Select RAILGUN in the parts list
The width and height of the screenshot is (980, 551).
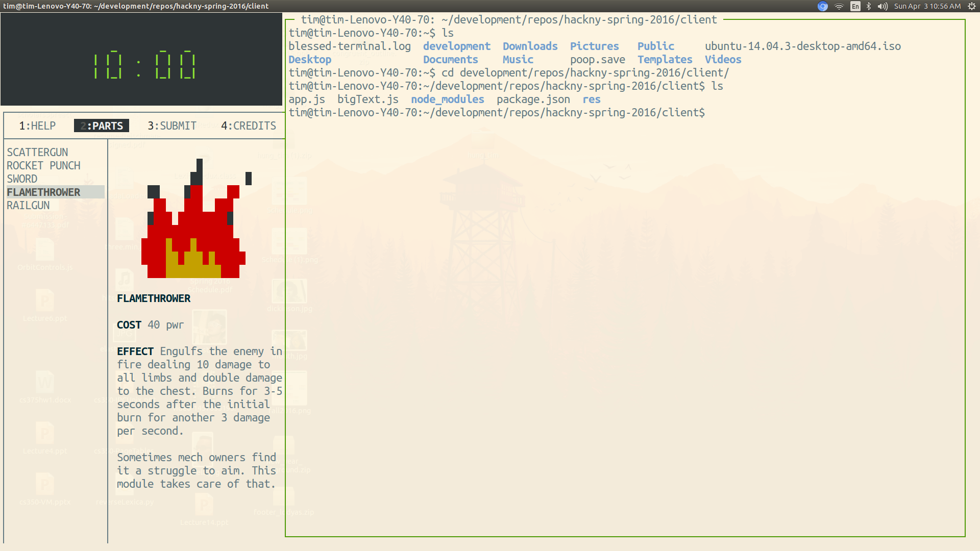point(28,206)
